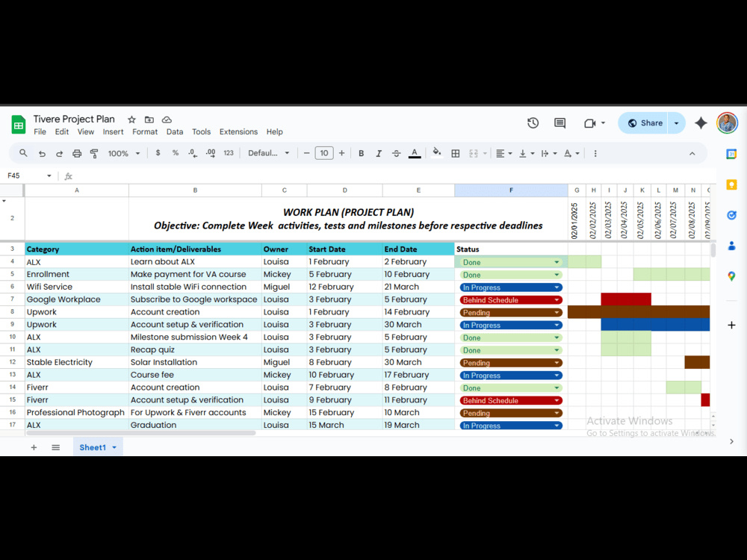Image resolution: width=747 pixels, height=560 pixels.
Task: Open the borders tool
Action: point(456,153)
